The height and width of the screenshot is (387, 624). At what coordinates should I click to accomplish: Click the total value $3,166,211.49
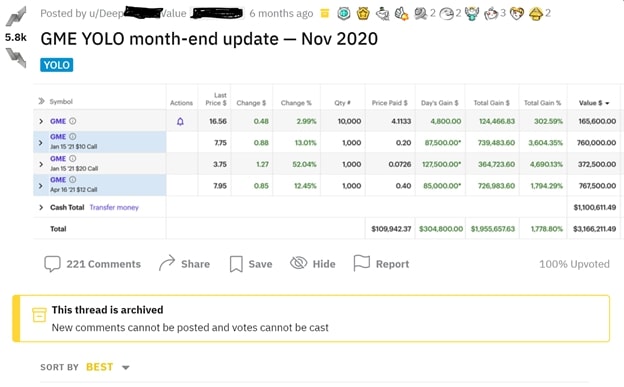[595, 229]
